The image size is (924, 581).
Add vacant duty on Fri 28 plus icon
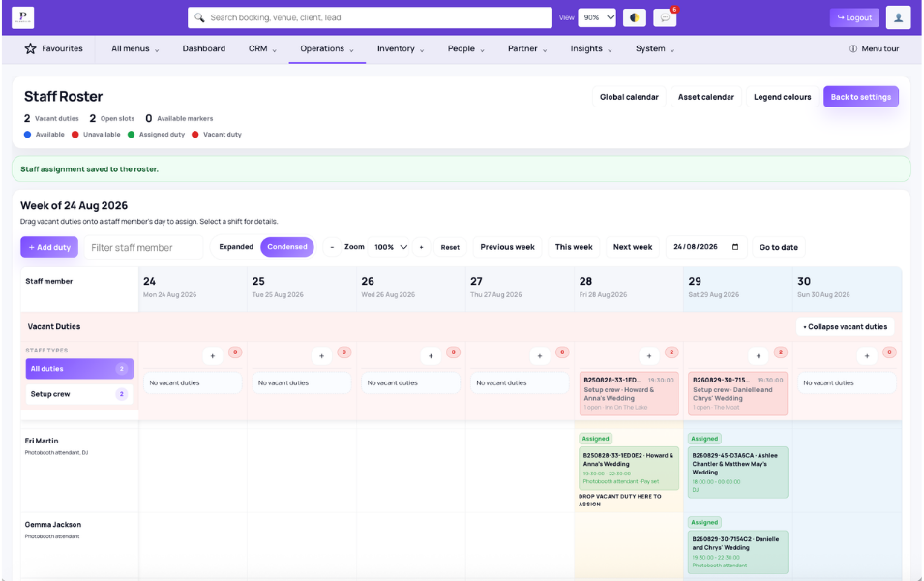coord(649,355)
